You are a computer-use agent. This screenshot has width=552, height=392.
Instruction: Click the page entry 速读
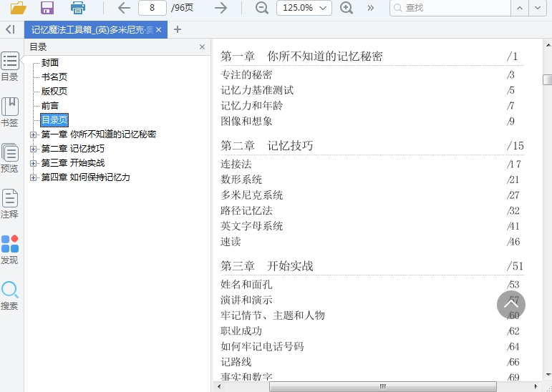[x=231, y=241]
